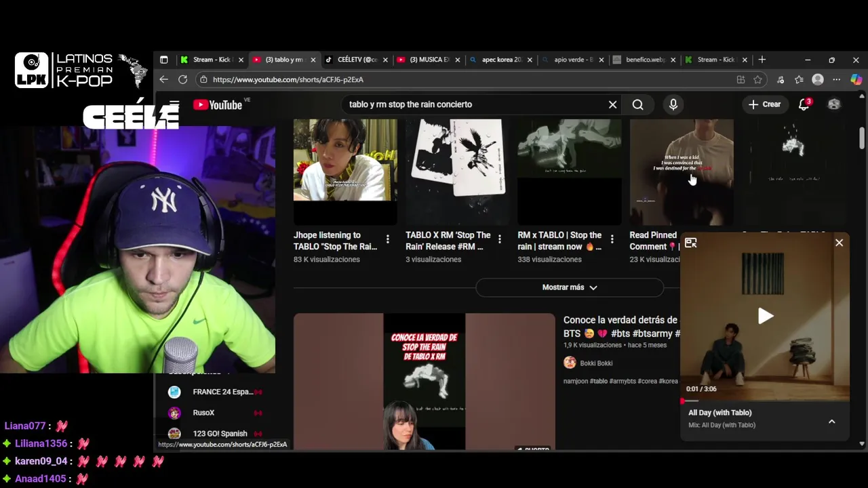
Task: Open YouTube notifications bell
Action: tap(804, 104)
